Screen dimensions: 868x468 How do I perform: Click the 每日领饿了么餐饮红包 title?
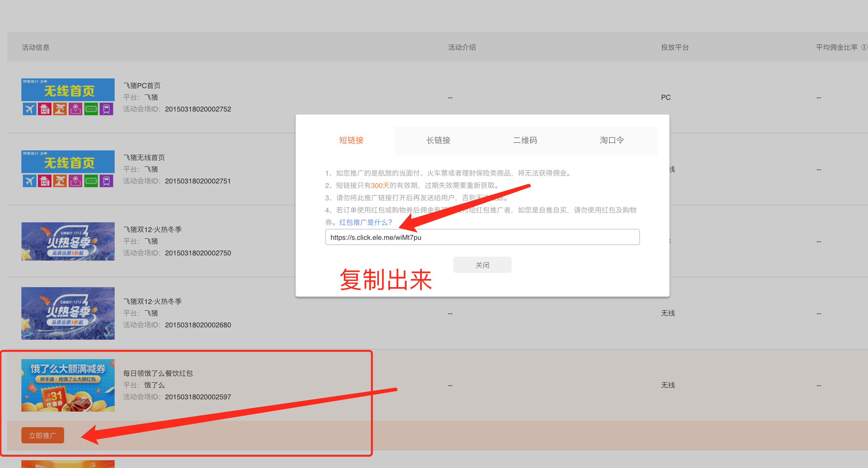(x=158, y=373)
